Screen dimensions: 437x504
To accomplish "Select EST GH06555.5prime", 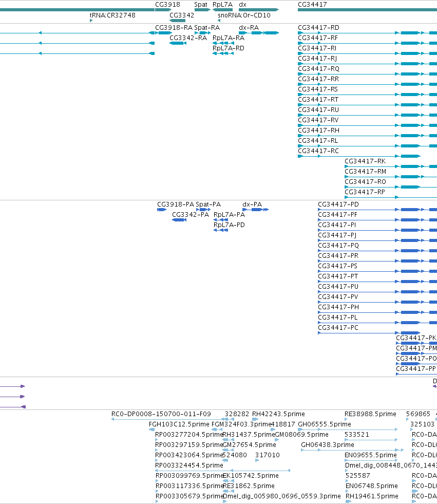I will 325,424.
